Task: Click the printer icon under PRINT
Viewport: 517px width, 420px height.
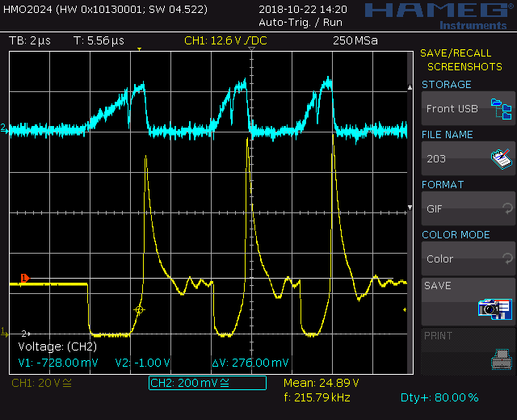Action: (x=502, y=359)
